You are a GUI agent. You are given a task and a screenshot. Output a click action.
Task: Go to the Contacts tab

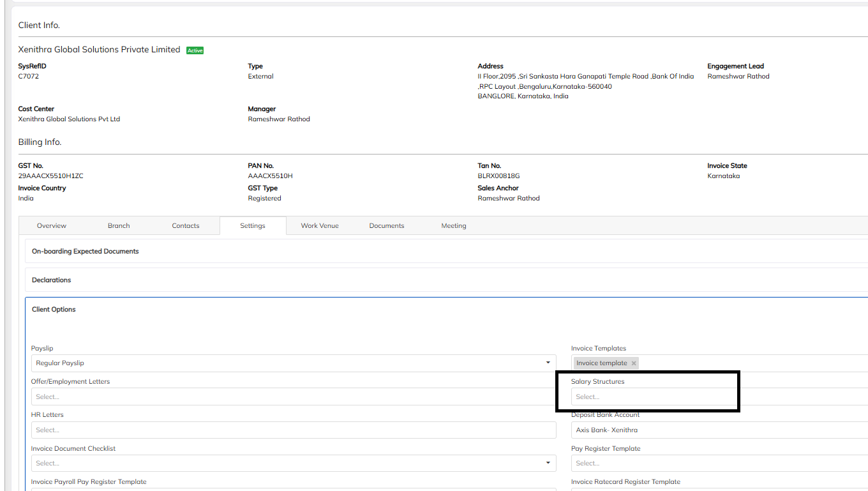point(186,226)
